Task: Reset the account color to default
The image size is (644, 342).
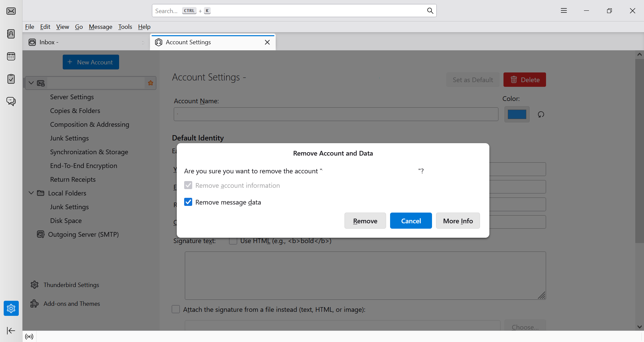Action: (x=541, y=114)
